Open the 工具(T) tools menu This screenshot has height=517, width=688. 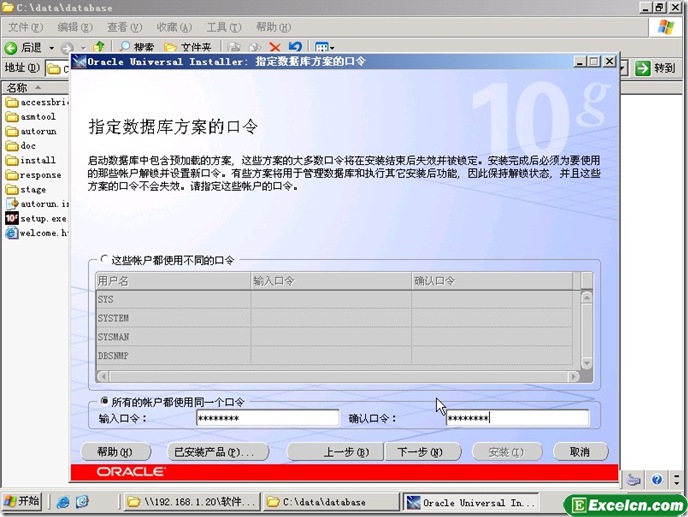[x=224, y=27]
